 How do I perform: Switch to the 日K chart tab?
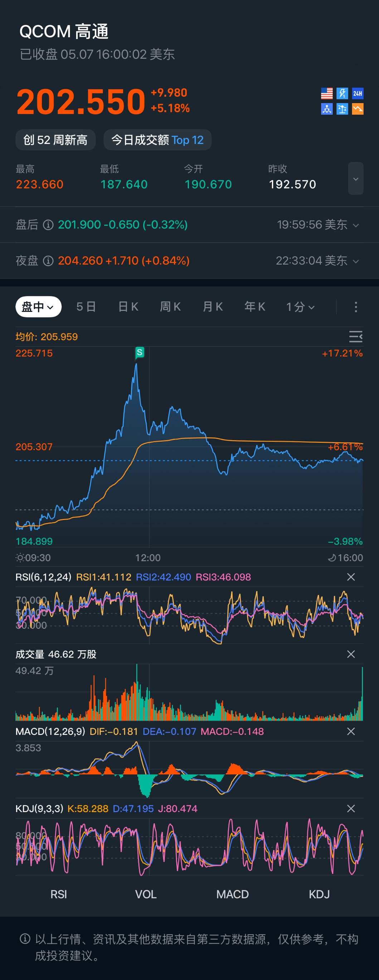click(x=128, y=307)
